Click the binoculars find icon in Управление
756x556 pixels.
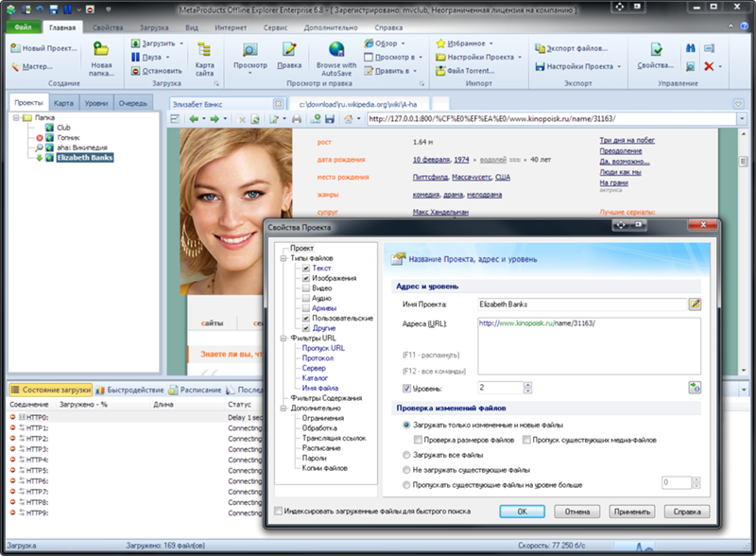(x=691, y=48)
